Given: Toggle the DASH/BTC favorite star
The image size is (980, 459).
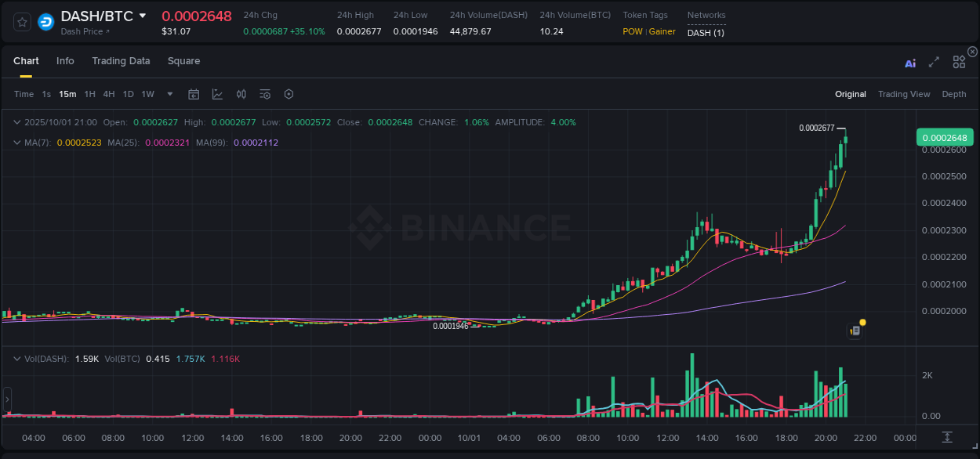Looking at the screenshot, I should coord(21,21).
